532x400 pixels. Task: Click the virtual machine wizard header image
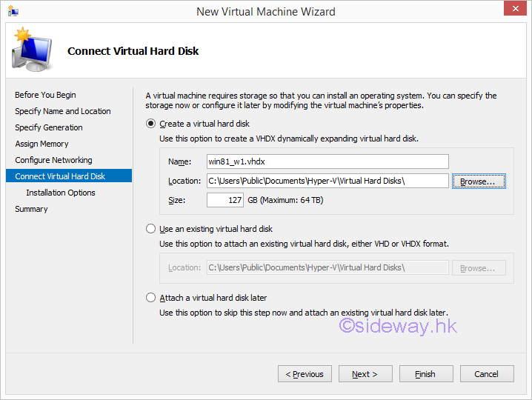pos(30,49)
